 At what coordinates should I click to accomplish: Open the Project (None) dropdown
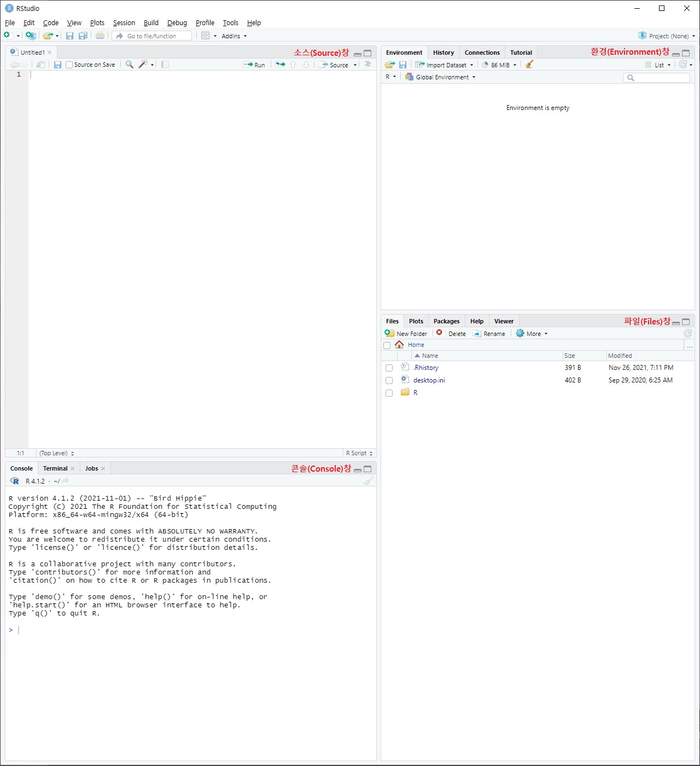click(x=667, y=36)
